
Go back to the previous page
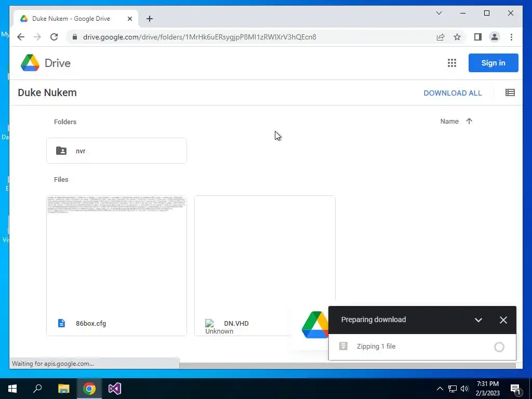pos(21,37)
